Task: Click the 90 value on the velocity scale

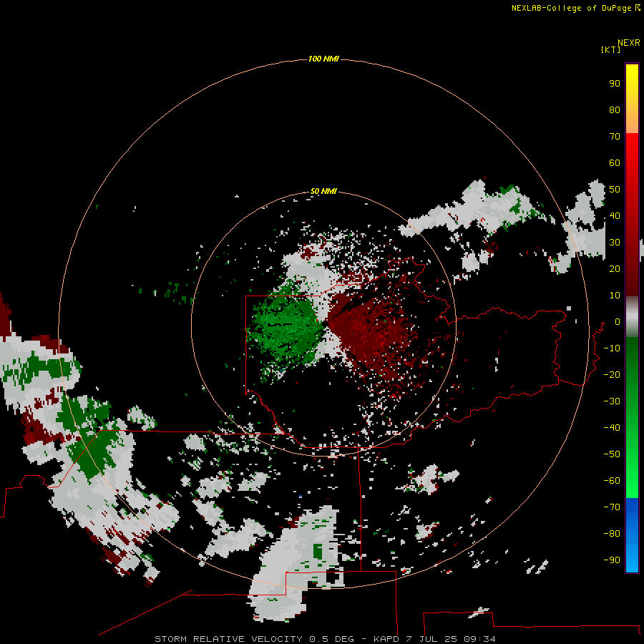Action: coord(615,84)
